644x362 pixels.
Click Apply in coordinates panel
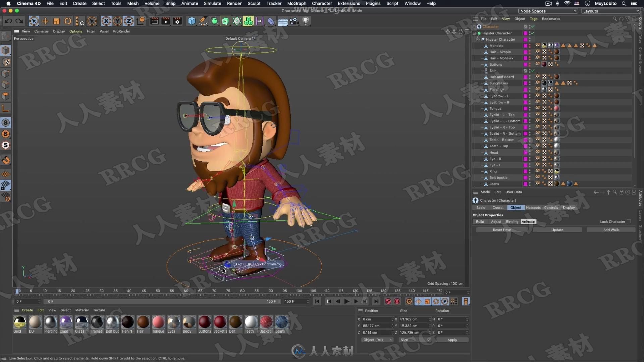click(x=452, y=340)
